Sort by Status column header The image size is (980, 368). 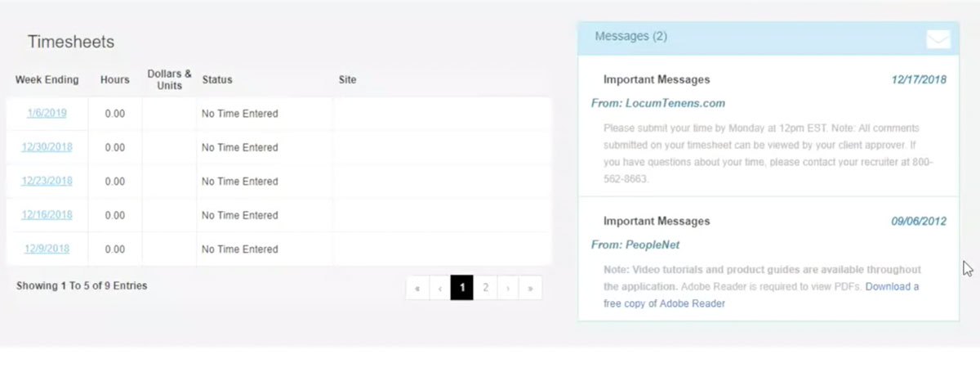pos(217,80)
